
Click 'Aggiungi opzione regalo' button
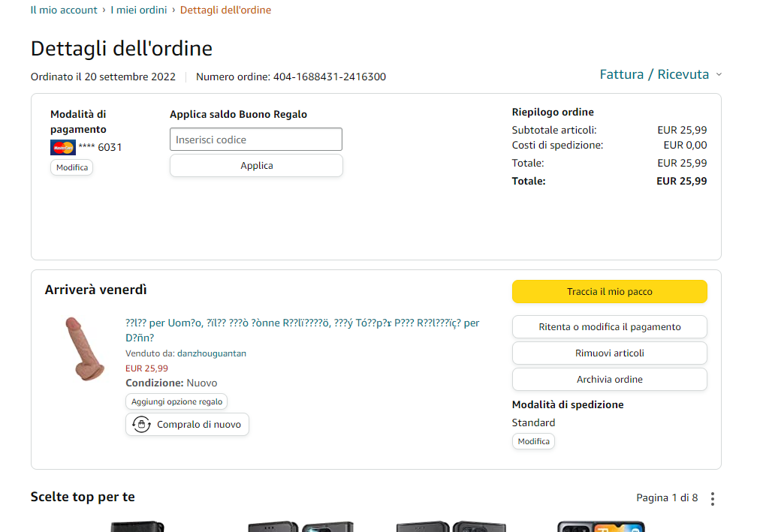176,401
